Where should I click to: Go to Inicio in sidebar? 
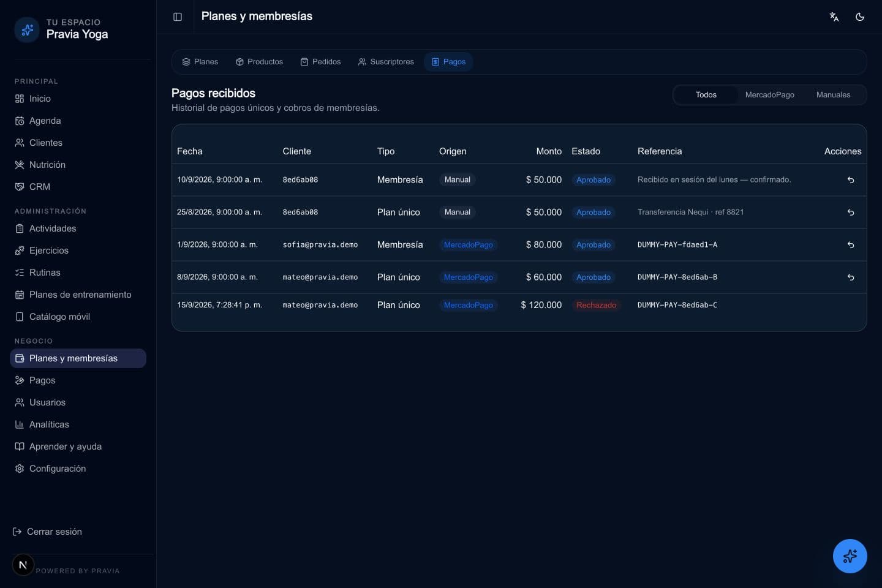point(78,99)
